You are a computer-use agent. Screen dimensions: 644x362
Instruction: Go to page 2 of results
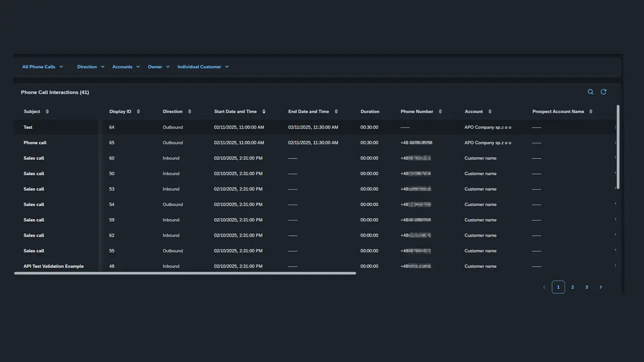coord(572,287)
